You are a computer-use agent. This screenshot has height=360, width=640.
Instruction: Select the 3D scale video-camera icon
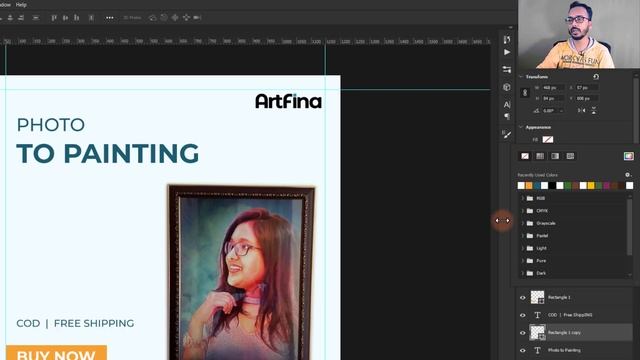pos(197,18)
